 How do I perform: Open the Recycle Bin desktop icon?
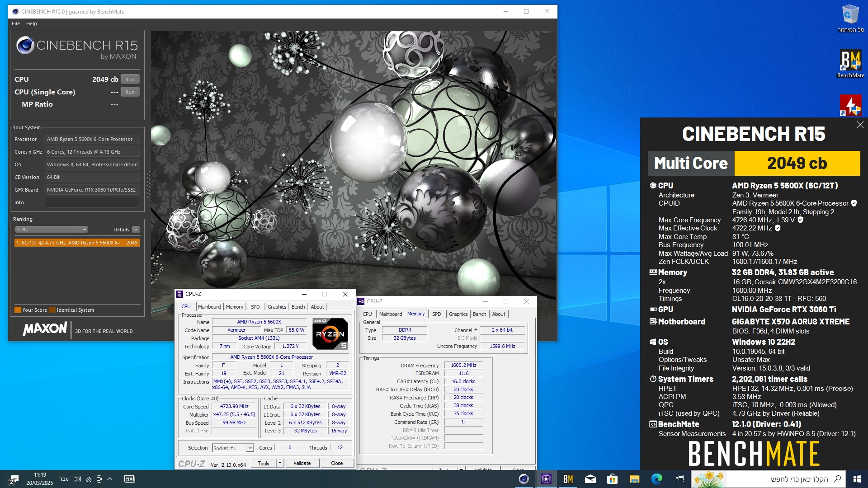[850, 18]
